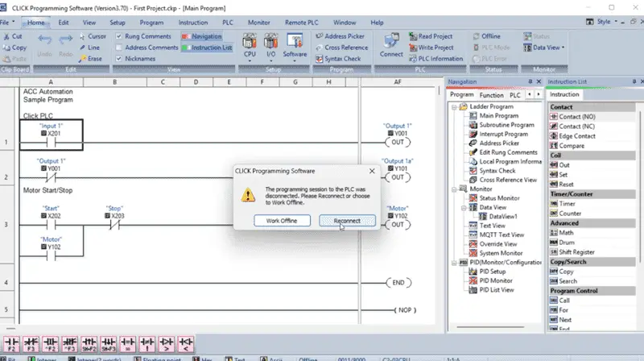
Task: Open Cross Reference from ribbon
Action: coord(341,48)
